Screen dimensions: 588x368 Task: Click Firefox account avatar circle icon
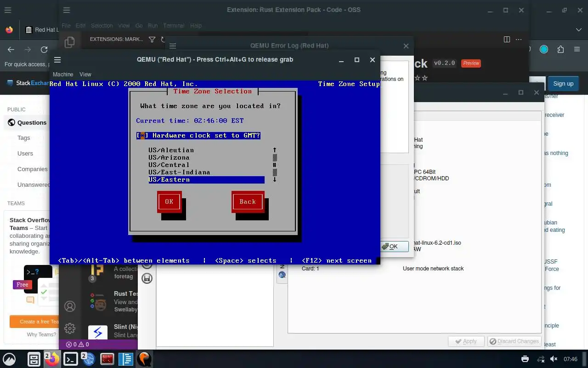(544, 50)
